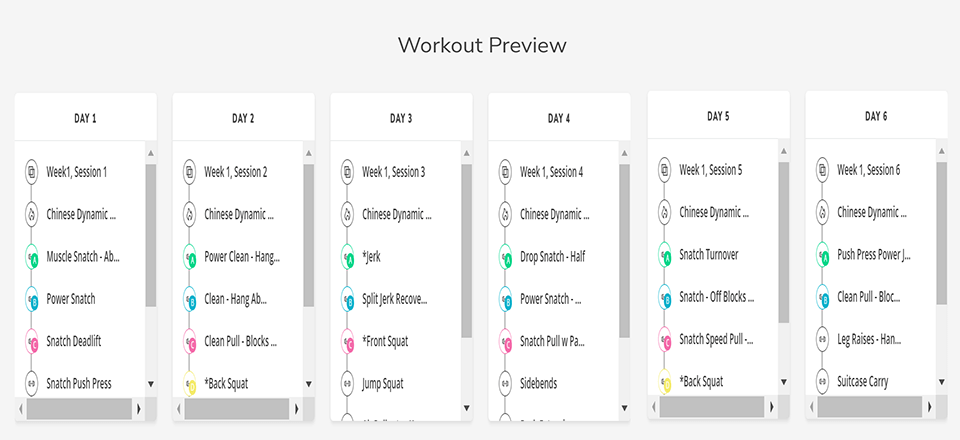Select the *Front Squat exercise
The height and width of the screenshot is (440, 960).
point(385,341)
